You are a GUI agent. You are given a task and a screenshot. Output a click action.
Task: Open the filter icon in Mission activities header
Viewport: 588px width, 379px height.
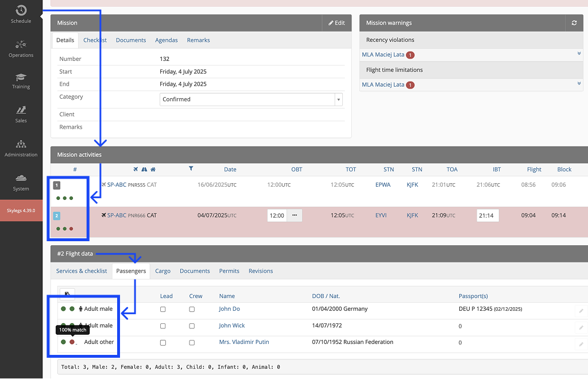coord(190,169)
